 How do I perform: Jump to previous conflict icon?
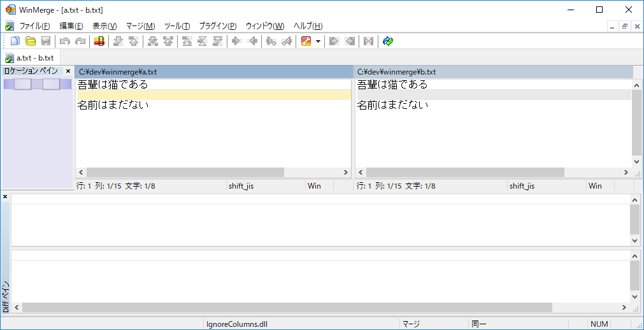pos(168,41)
